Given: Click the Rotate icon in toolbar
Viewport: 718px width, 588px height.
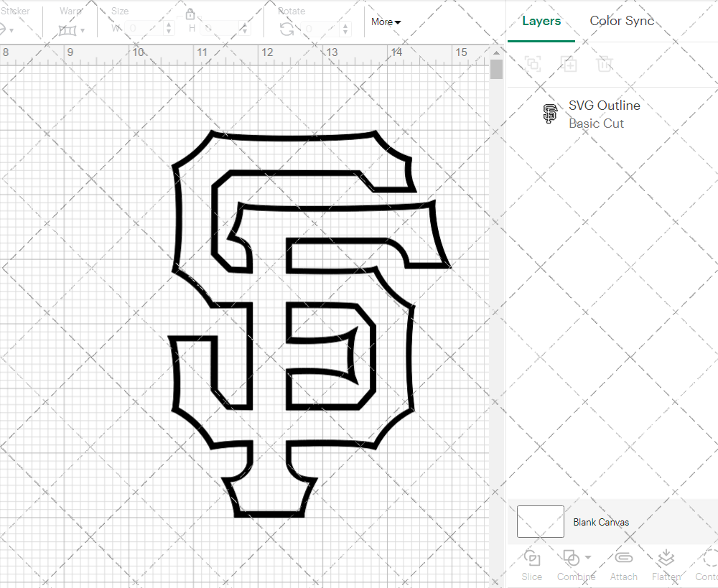Looking at the screenshot, I should (286, 29).
